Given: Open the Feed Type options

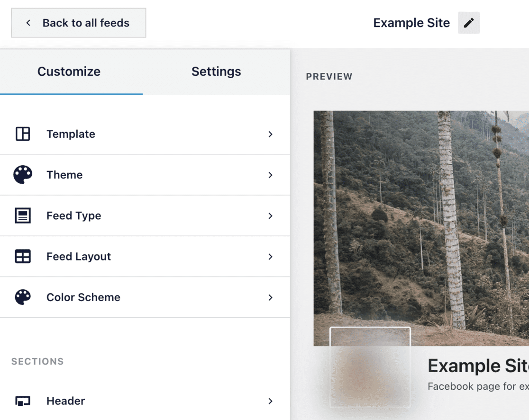Looking at the screenshot, I should tap(270, 215).
